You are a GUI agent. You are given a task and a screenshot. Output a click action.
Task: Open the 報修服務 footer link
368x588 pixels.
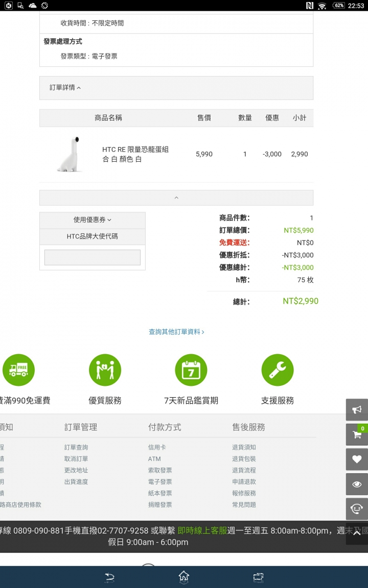244,493
